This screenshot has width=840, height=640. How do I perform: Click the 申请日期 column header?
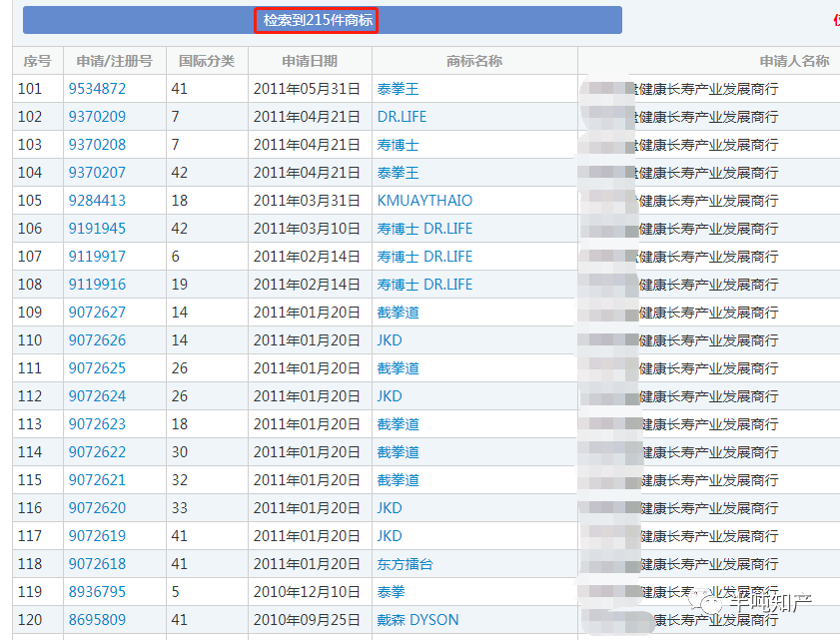point(310,61)
